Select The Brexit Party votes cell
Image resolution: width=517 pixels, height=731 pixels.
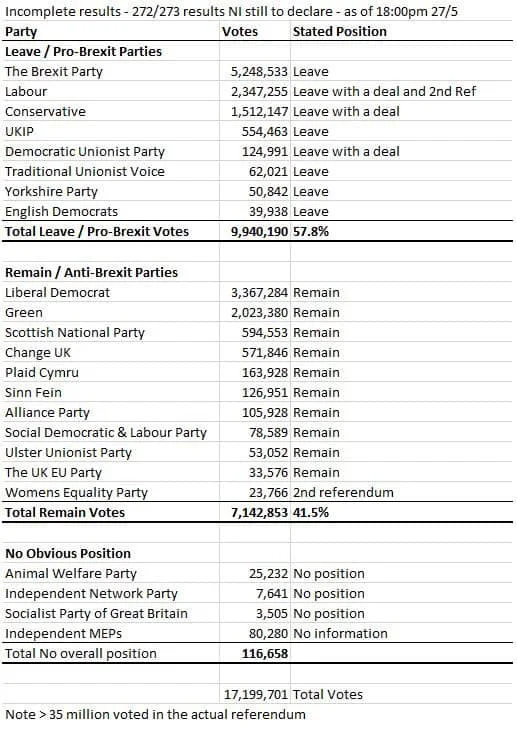(x=255, y=71)
